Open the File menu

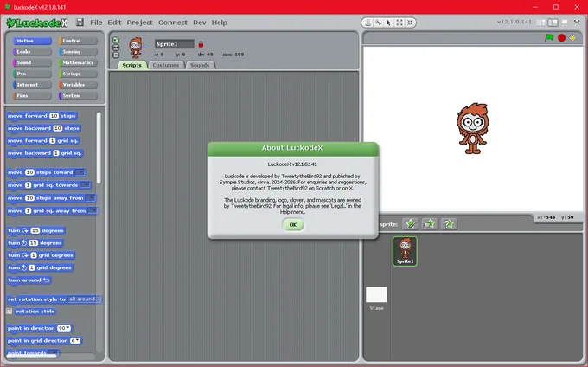click(96, 23)
